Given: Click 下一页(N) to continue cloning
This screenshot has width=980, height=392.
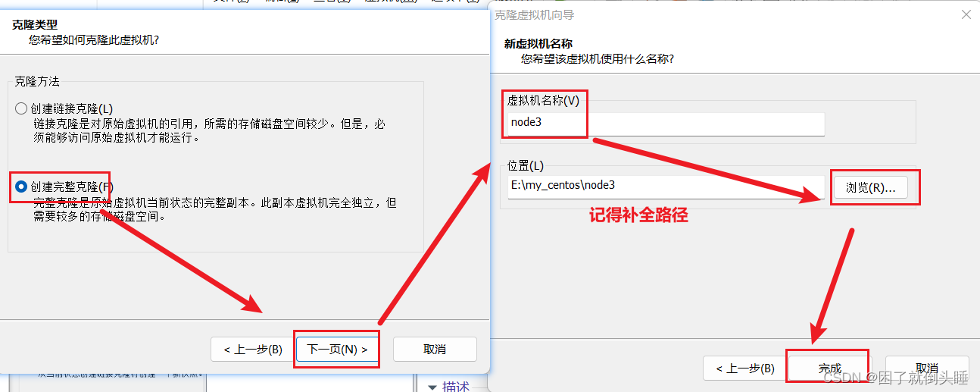Looking at the screenshot, I should tap(336, 350).
